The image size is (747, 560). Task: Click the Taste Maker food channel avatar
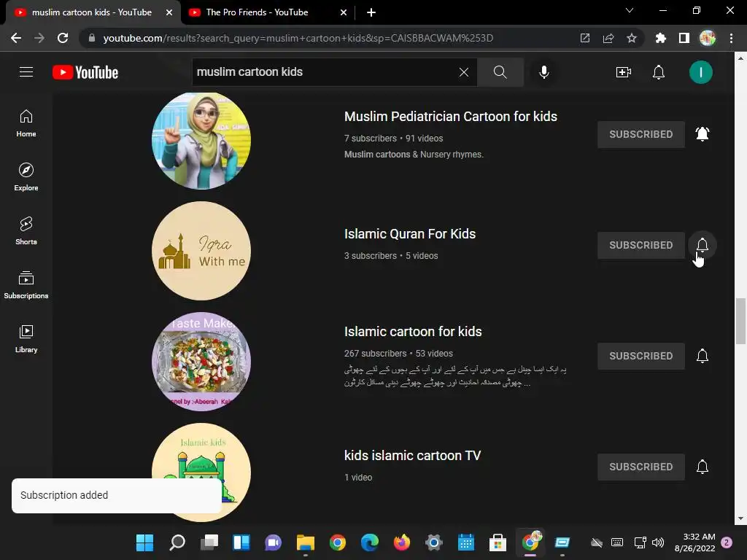pos(201,362)
